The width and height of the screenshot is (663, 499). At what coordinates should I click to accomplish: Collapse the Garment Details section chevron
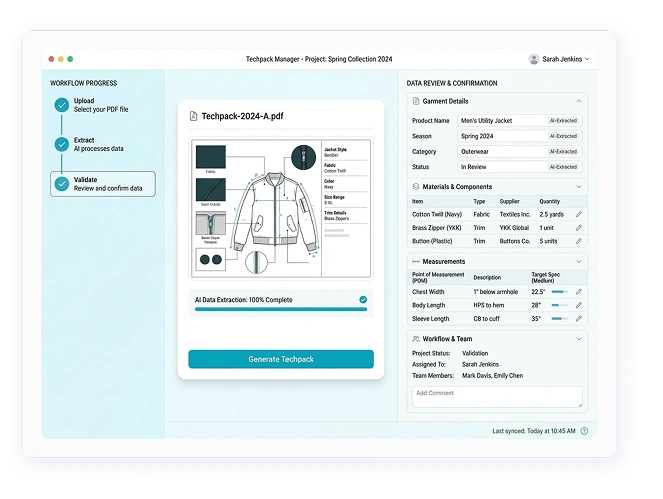[x=579, y=101]
